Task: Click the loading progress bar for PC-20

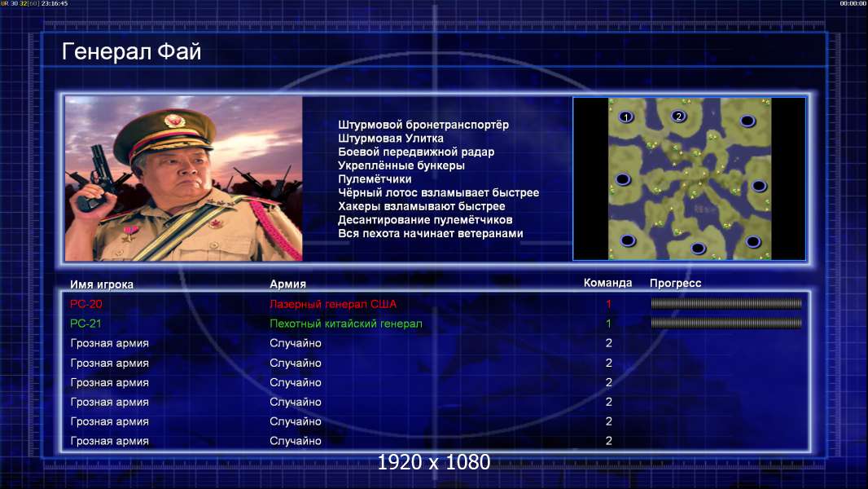Action: 726,303
